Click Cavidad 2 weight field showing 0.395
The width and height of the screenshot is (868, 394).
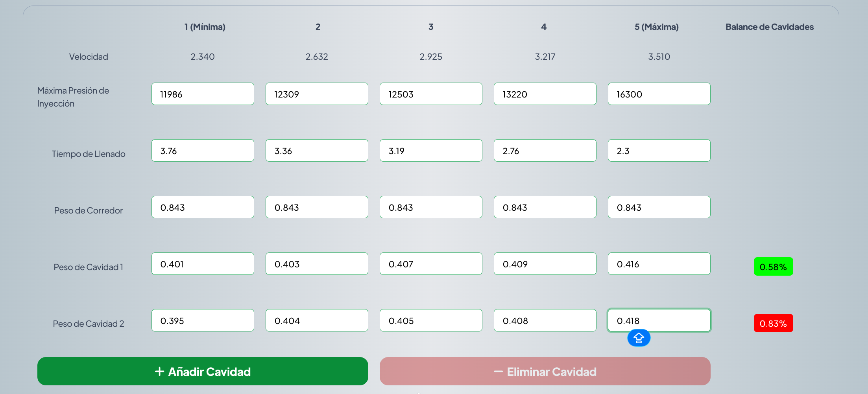(x=203, y=320)
